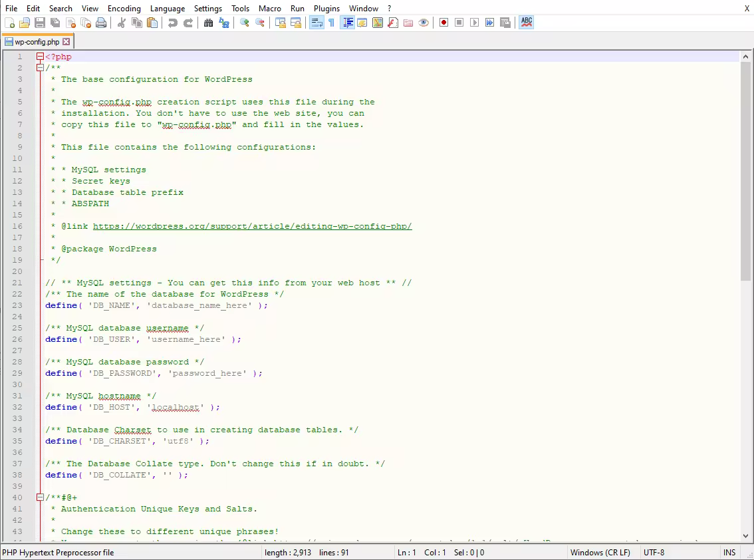Zoom in with the magnifier plus icon
754x560 pixels.
pyautogui.click(x=245, y=23)
